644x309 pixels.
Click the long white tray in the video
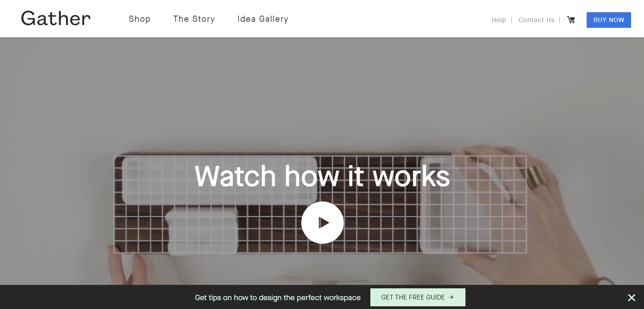pos(220,180)
